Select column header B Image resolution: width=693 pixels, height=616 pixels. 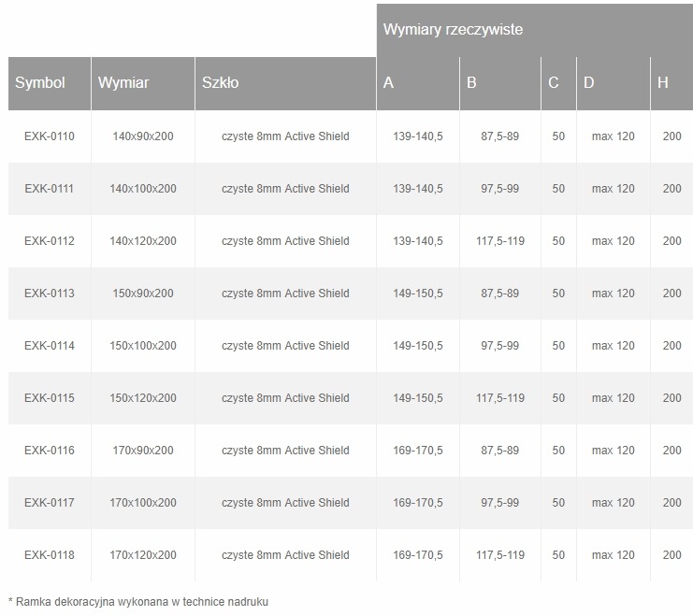coord(472,82)
